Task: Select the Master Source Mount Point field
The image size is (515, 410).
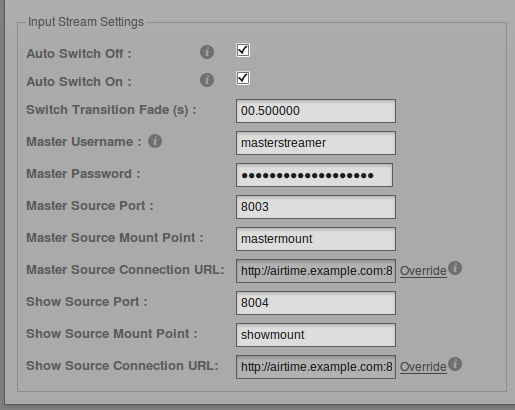Action: coord(316,239)
